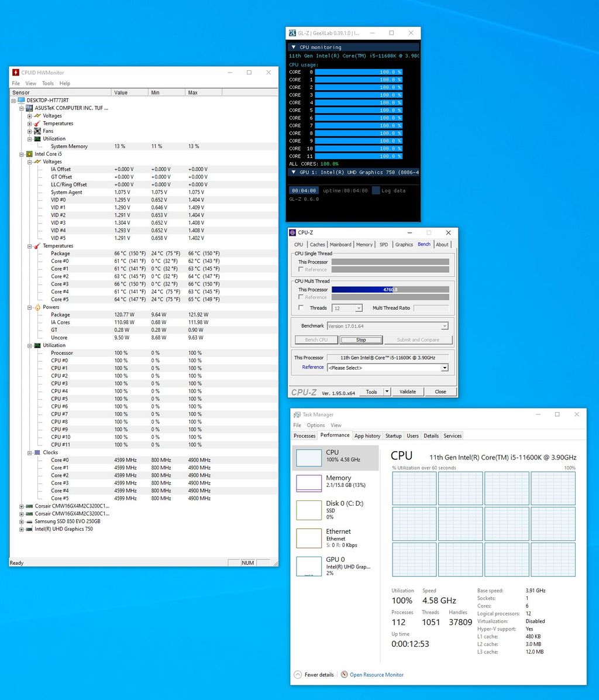
Task: Open the Details tab in Task Manager
Action: point(431,435)
